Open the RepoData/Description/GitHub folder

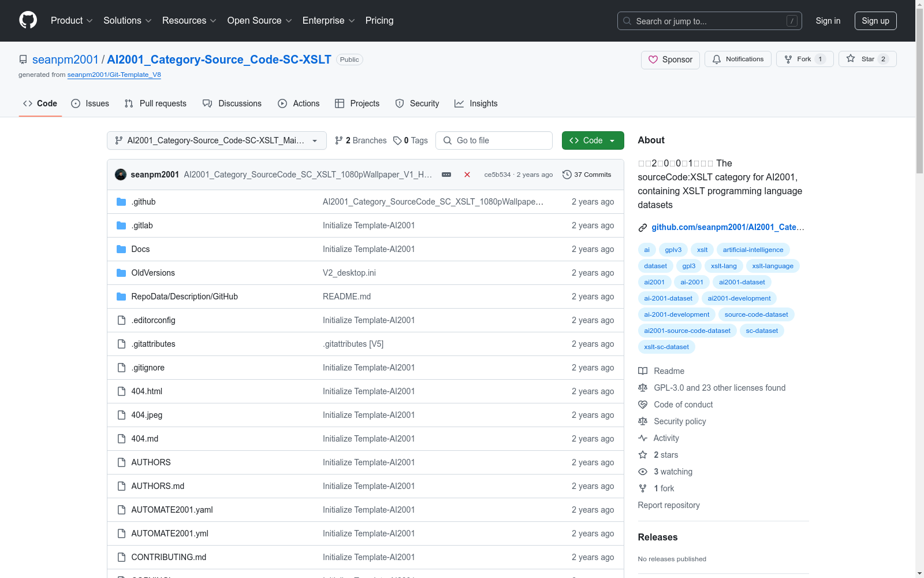185,297
